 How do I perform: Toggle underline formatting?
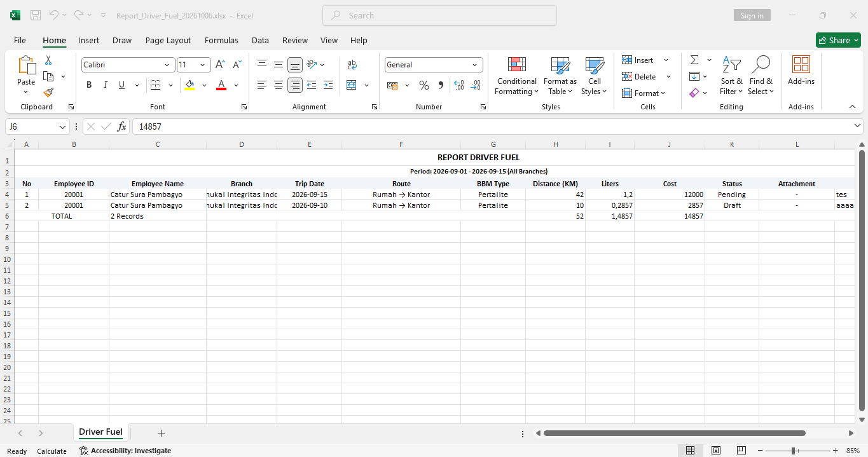[x=121, y=85]
